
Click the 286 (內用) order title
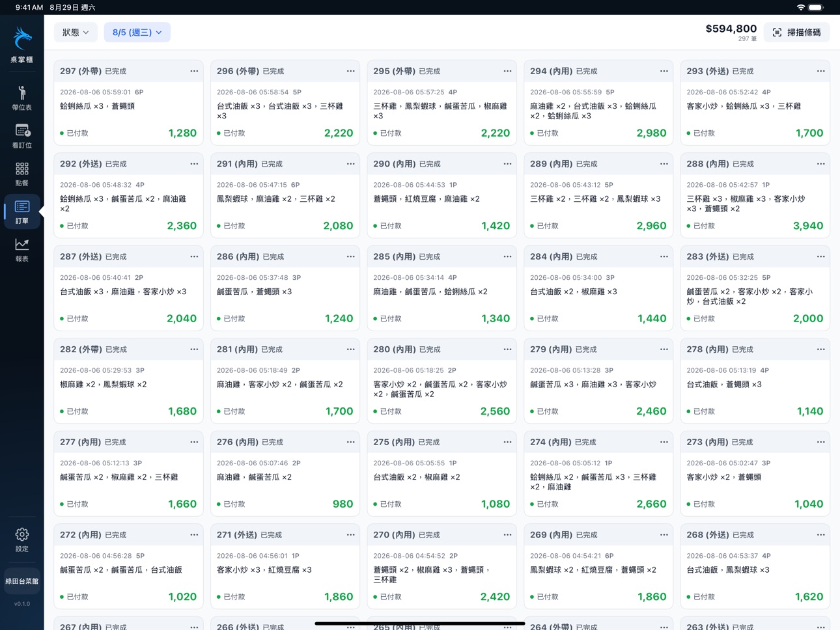tap(238, 256)
